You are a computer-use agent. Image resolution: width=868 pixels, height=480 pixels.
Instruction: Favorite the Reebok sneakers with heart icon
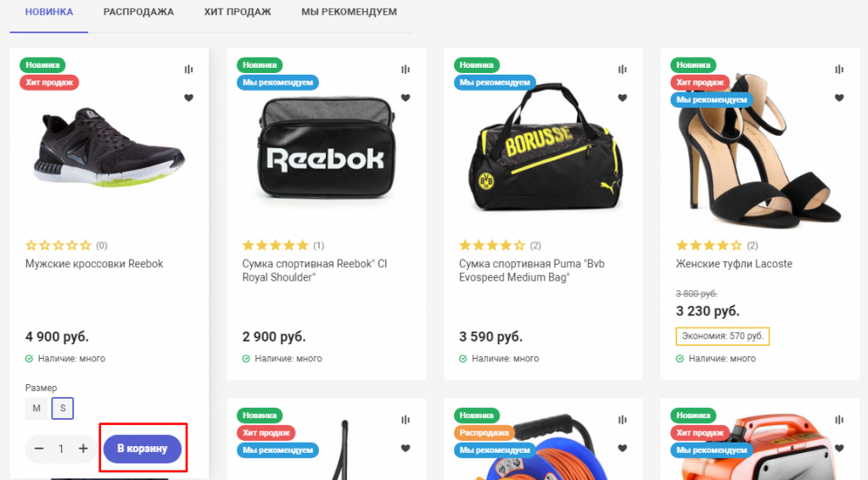point(188,98)
